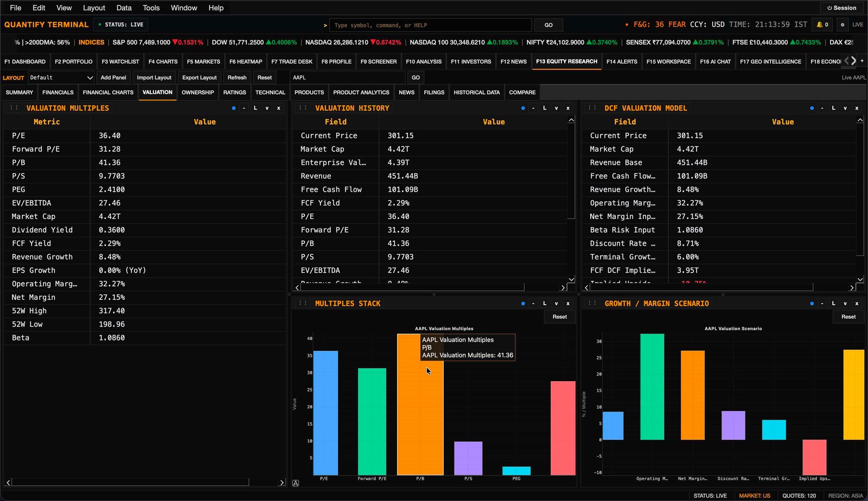The image size is (868, 501).
Task: Minimize Valuation Multiples panel with dash icon
Action: (x=244, y=108)
